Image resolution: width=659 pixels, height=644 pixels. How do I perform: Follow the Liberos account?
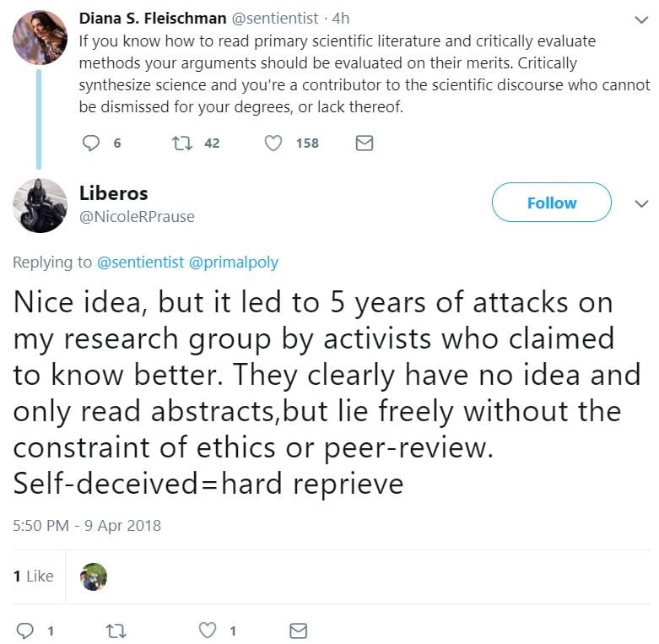[x=551, y=203]
